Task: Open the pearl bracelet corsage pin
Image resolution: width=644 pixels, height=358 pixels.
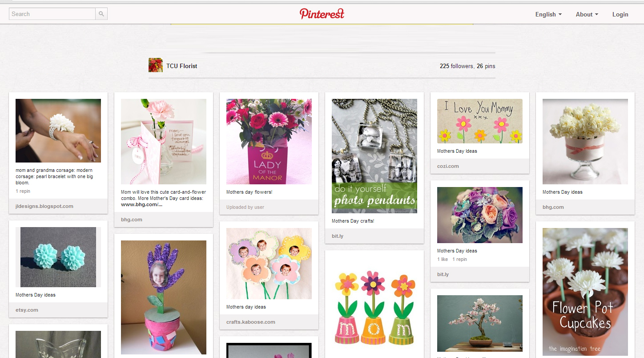Action: pos(58,130)
